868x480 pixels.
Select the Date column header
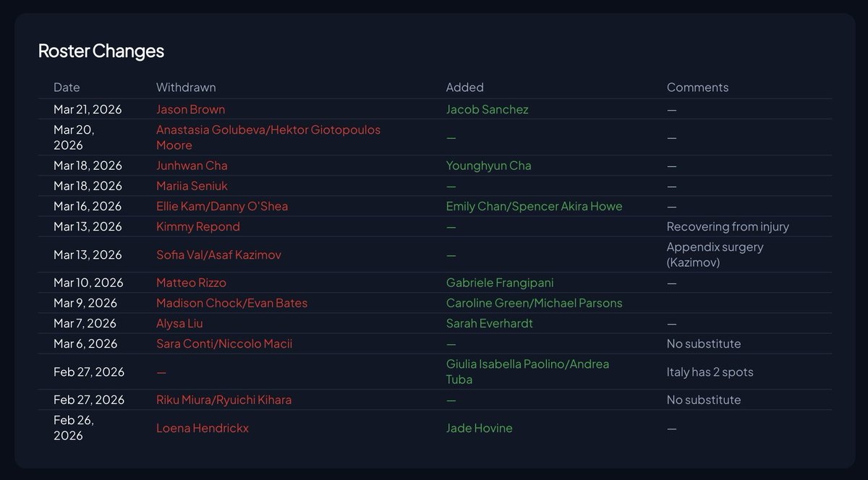[67, 87]
